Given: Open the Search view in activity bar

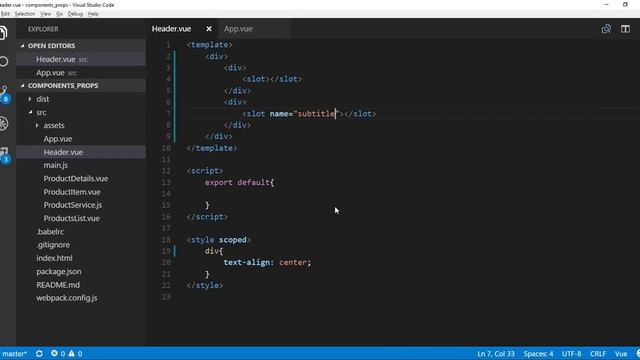Looking at the screenshot, I should point(3,62).
